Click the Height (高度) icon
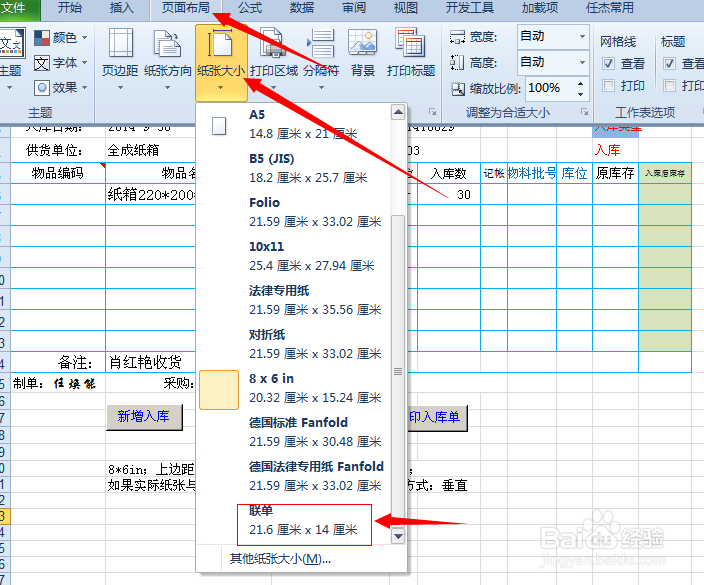This screenshot has width=704, height=585. pyautogui.click(x=457, y=62)
